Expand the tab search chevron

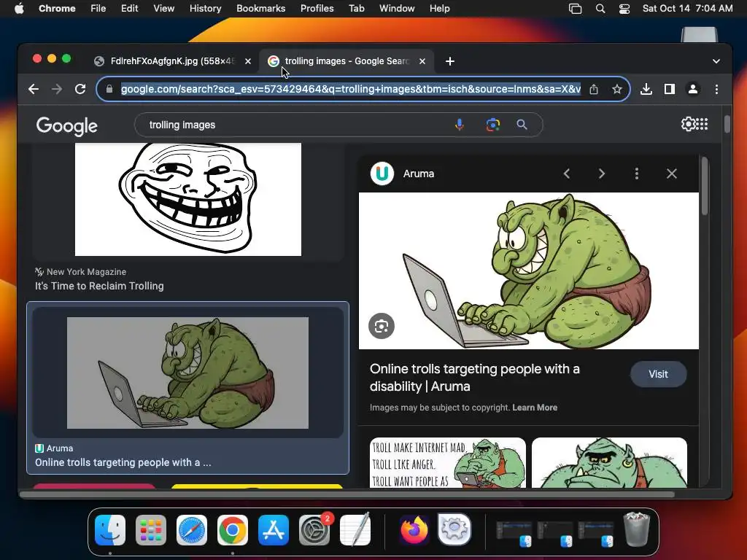tap(716, 61)
